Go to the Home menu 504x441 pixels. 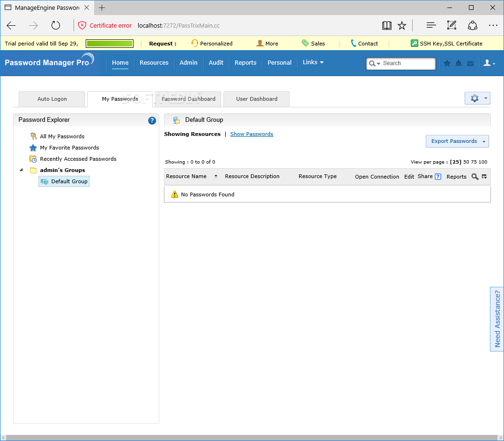(x=120, y=63)
